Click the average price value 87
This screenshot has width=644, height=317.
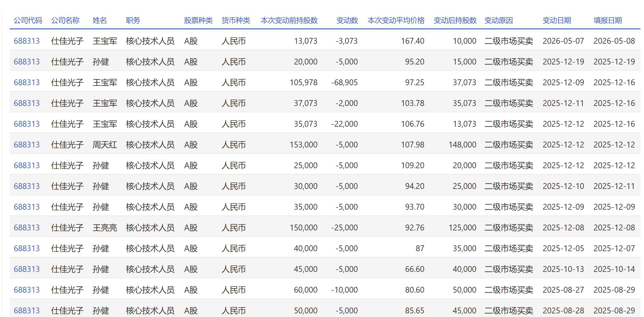pos(420,248)
